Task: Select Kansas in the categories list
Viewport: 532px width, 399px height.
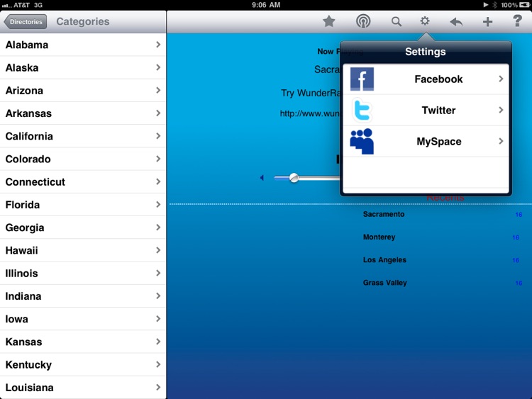Action: pos(83,342)
